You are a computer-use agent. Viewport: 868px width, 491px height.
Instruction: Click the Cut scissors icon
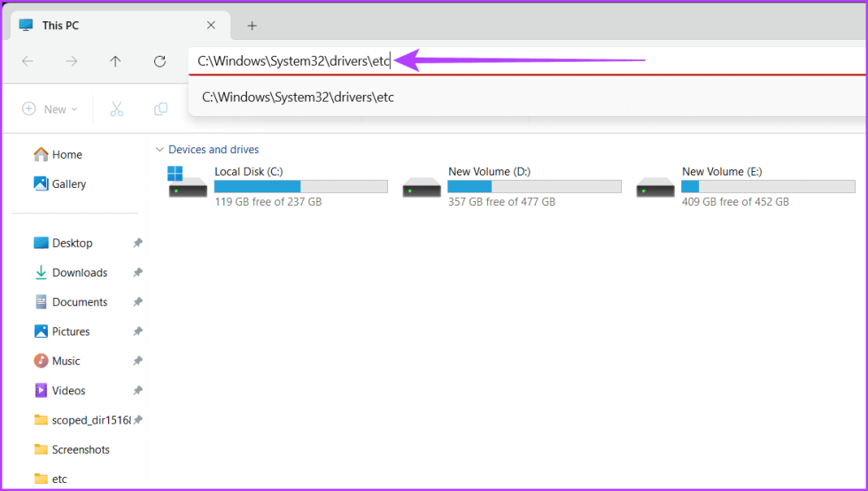point(117,109)
